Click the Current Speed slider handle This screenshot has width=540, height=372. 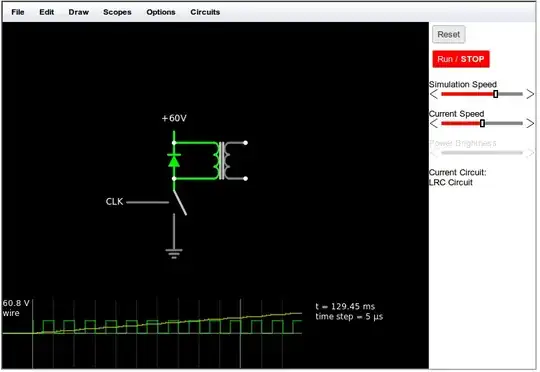click(x=482, y=123)
